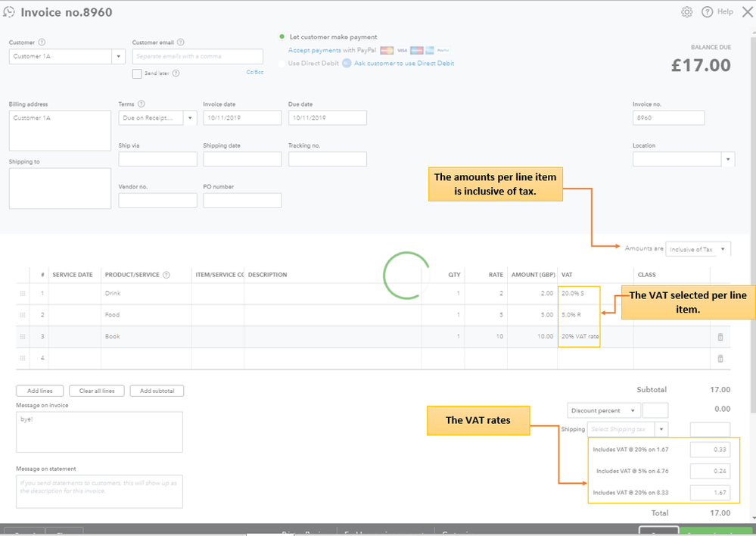Select the Use Direct Debit option
This screenshot has height=536, width=756.
pos(283,64)
